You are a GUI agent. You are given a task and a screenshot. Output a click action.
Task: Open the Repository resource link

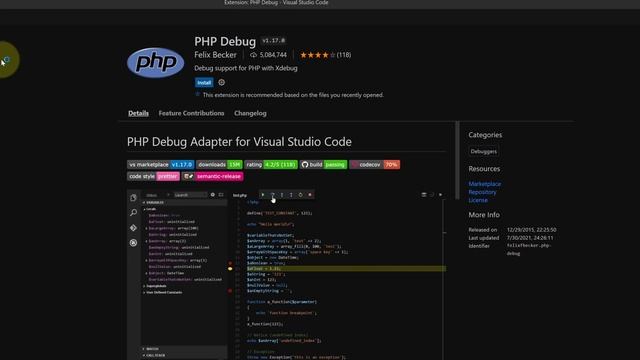(482, 192)
